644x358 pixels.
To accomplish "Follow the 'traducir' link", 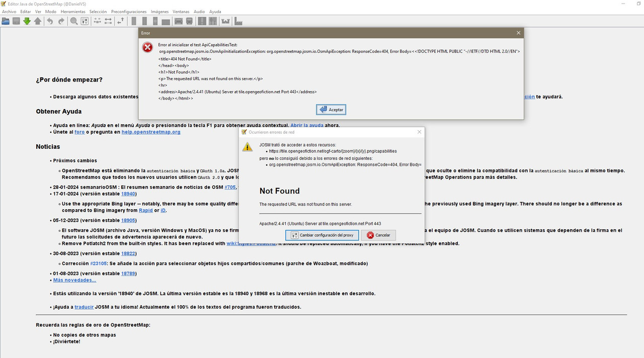I will pos(84,307).
